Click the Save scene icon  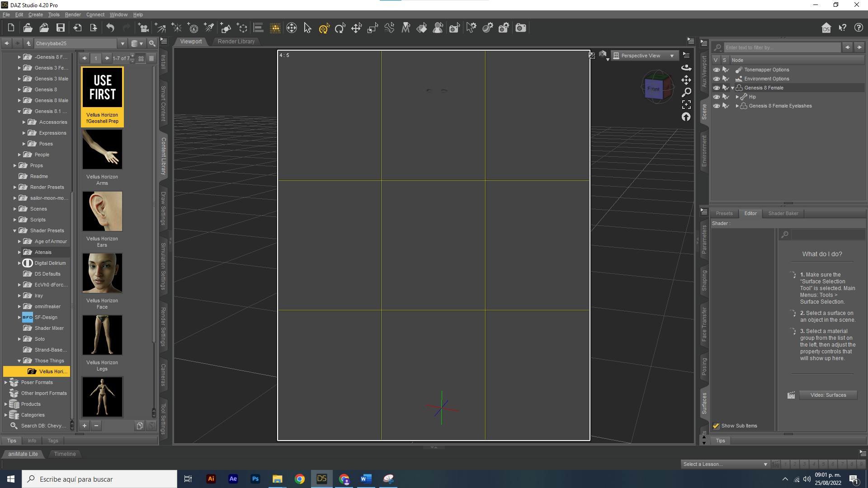tap(60, 28)
